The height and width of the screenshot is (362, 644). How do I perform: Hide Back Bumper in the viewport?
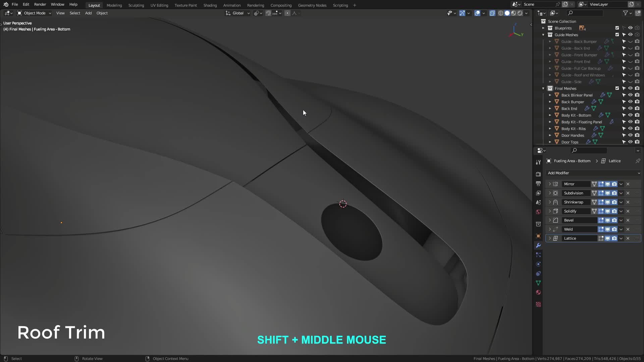coord(630,102)
